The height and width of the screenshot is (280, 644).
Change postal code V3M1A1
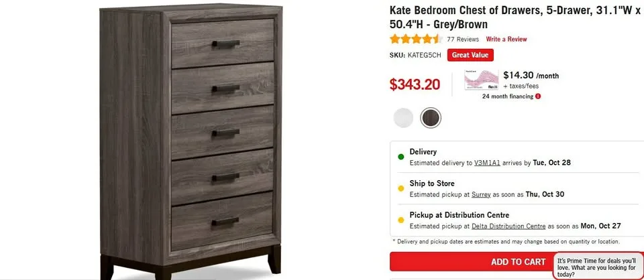tap(487, 163)
